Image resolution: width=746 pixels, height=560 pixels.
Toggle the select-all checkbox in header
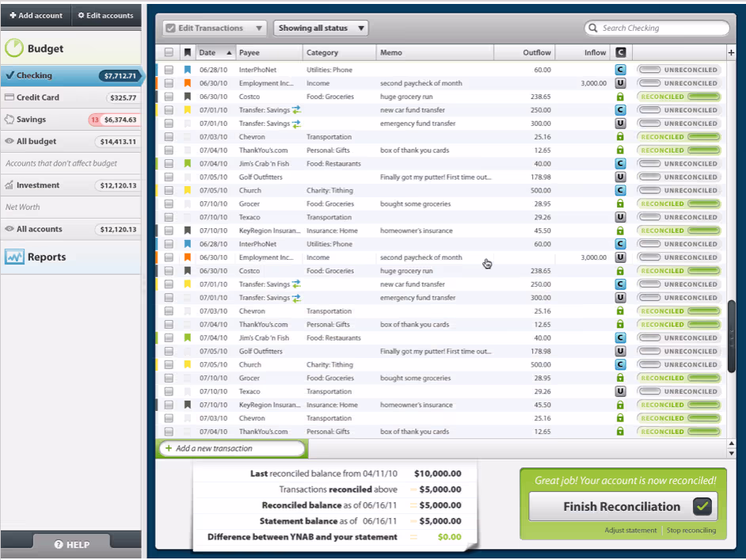(169, 52)
